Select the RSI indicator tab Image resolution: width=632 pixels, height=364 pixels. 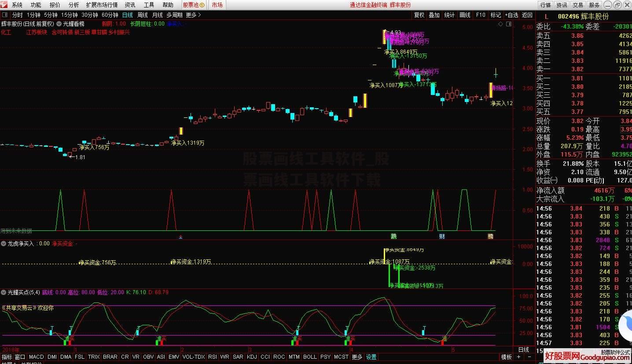click(213, 357)
